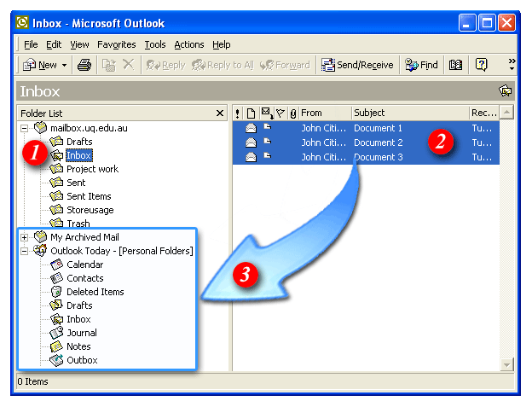Image resolution: width=532 pixels, height=407 pixels.
Task: Open the Calendar folder in Personal Folders
Action: pyautogui.click(x=84, y=265)
